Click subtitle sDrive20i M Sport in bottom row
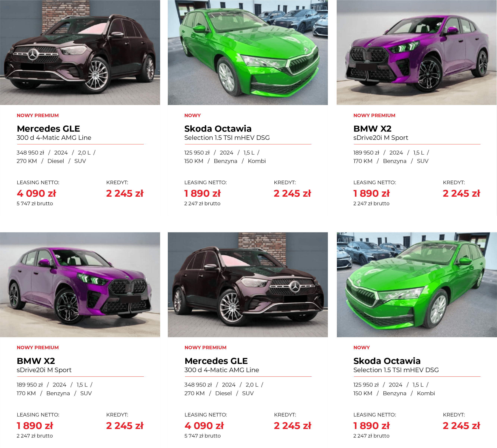 click(x=44, y=370)
